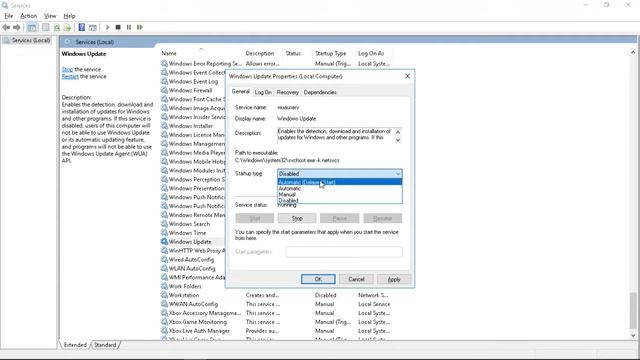
Task: Confirm with the OK button
Action: 318,279
